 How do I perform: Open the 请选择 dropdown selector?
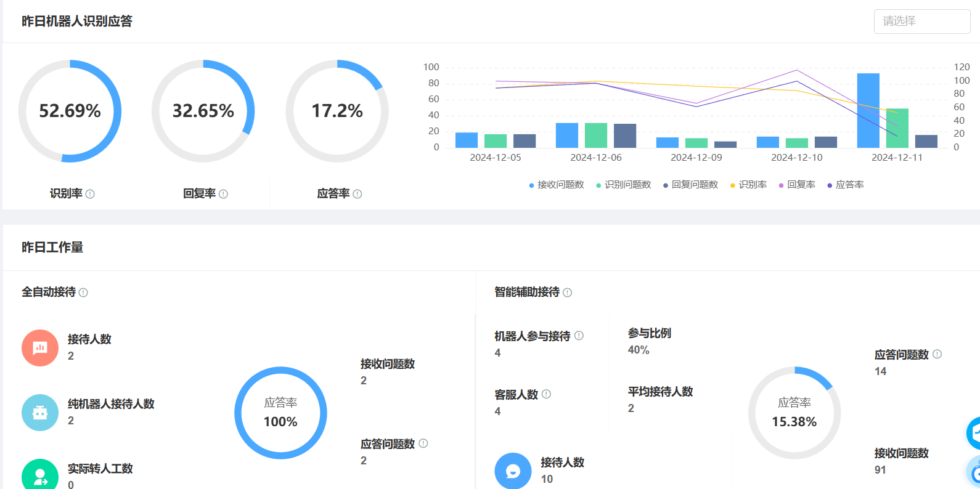pos(922,22)
